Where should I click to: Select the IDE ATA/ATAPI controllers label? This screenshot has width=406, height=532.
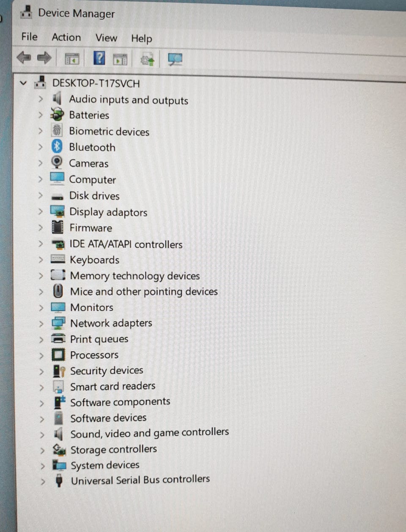[126, 244]
